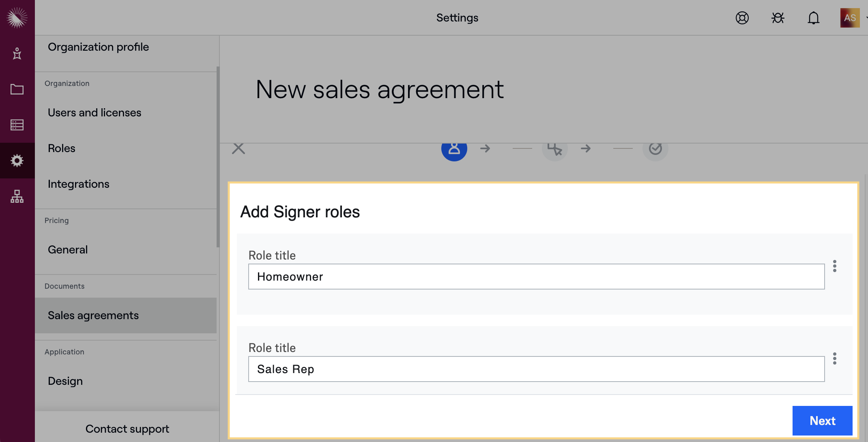Click the Homeowner role title field
Screen dimensions: 868x442
[536, 277]
